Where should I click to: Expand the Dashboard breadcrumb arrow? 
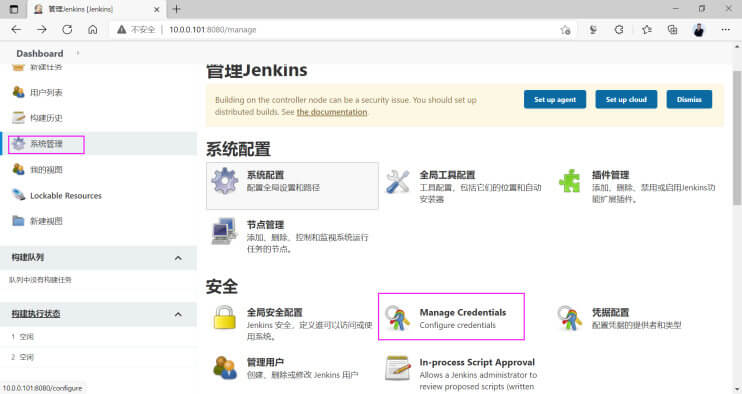tap(78, 53)
